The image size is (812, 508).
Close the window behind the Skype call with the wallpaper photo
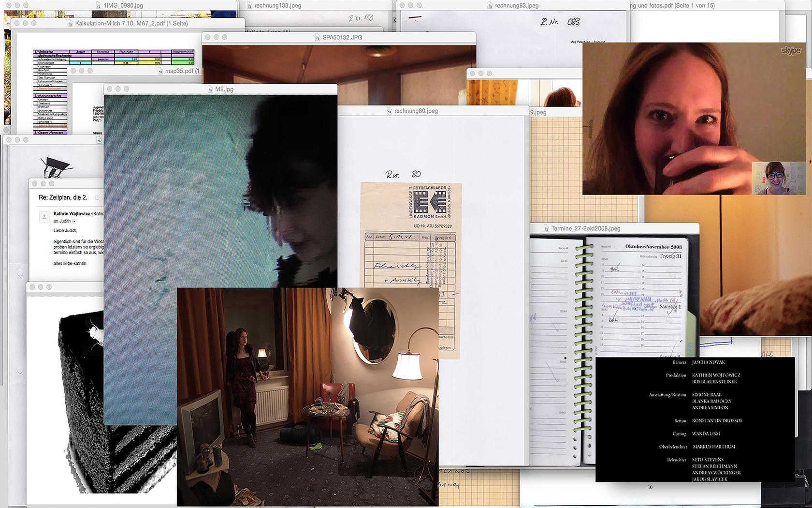[473, 74]
